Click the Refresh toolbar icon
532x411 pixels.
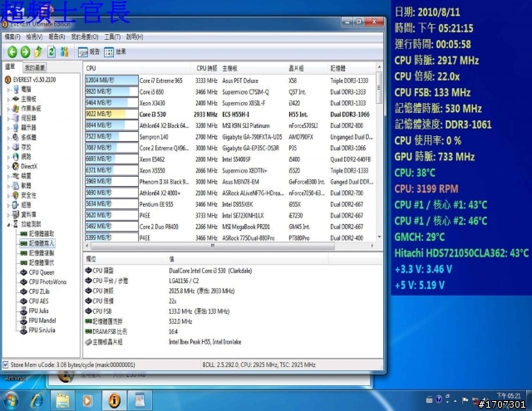52,51
